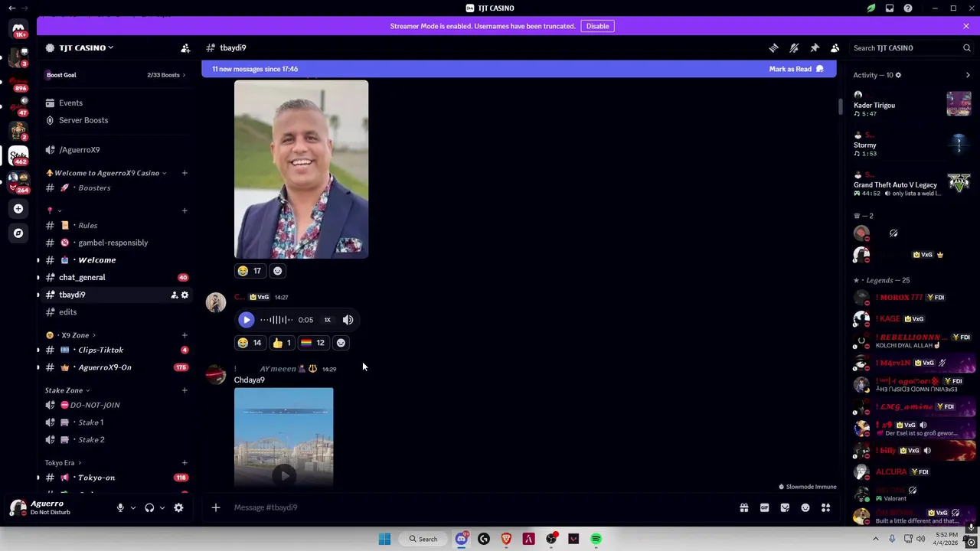Toggle the laughing emoji reaction with 14
Viewport: 980px width, 551px height.
tap(250, 343)
